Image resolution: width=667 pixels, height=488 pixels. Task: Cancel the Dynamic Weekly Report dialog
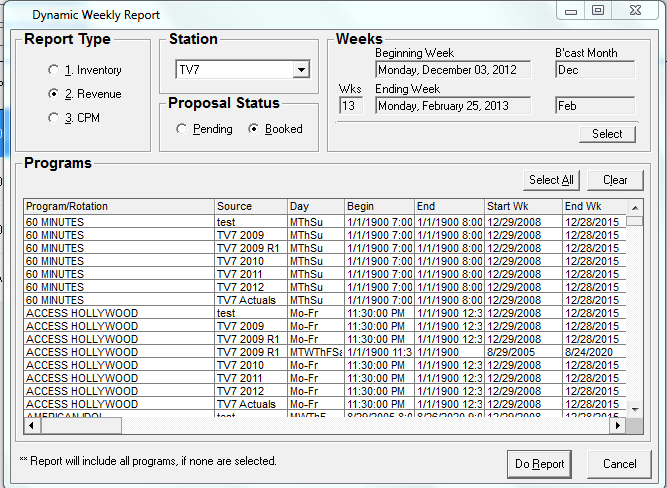(619, 464)
